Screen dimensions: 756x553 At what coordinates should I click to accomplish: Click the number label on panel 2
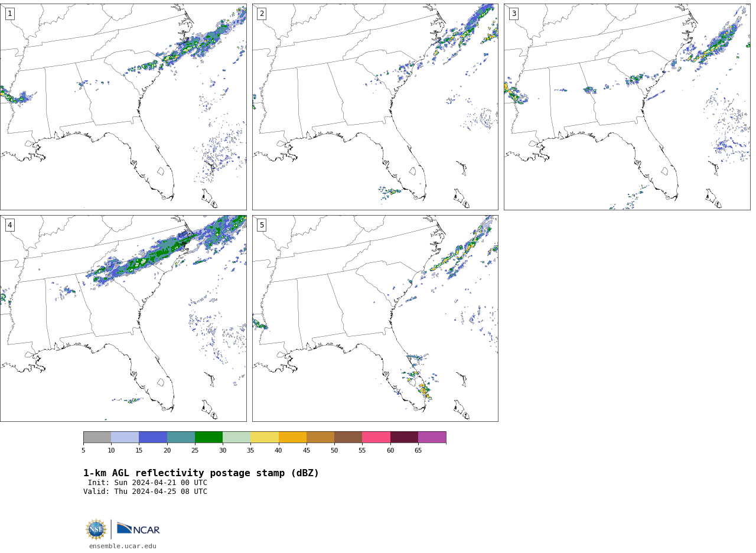[262, 14]
